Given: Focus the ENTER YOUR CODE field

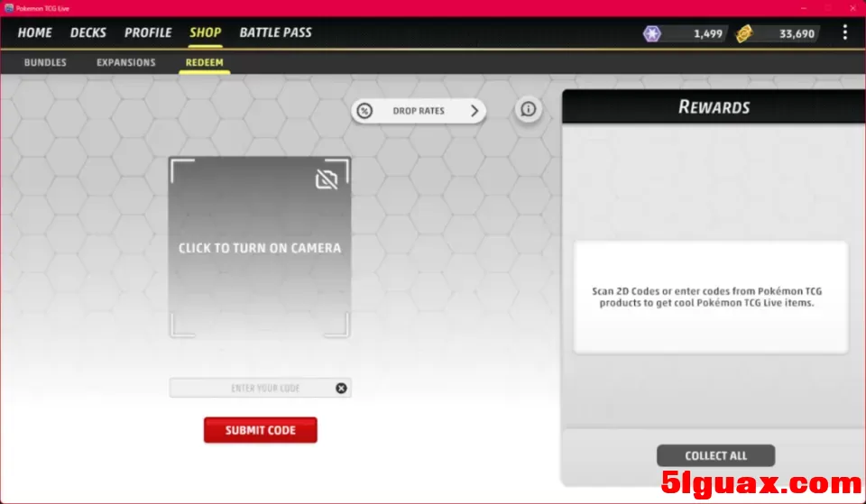Looking at the screenshot, I should pyautogui.click(x=260, y=388).
